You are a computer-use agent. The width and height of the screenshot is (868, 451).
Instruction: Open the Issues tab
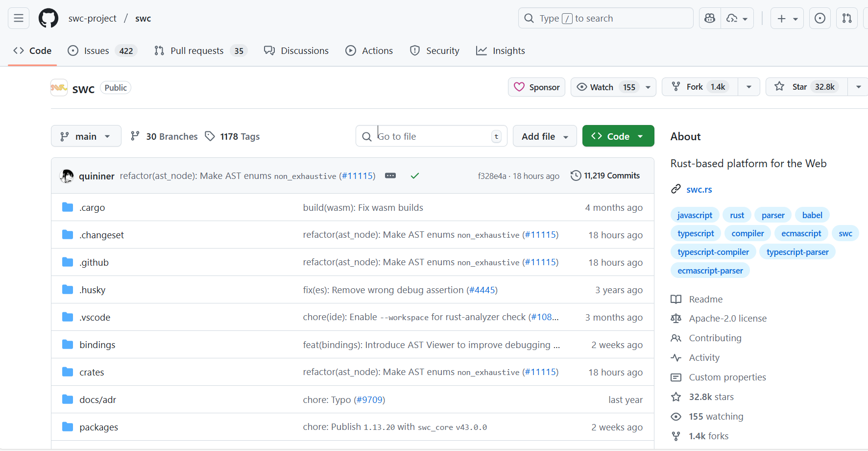tap(102, 50)
